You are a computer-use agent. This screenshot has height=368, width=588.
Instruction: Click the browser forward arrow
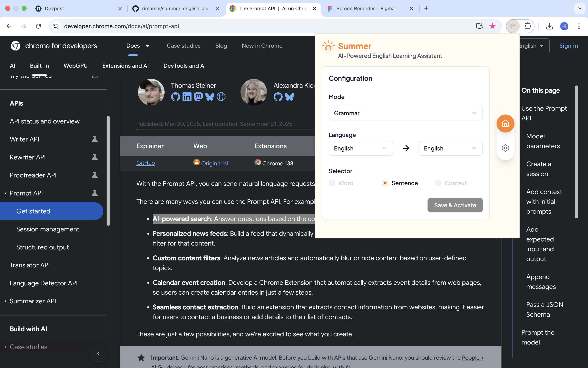pyautogui.click(x=23, y=26)
